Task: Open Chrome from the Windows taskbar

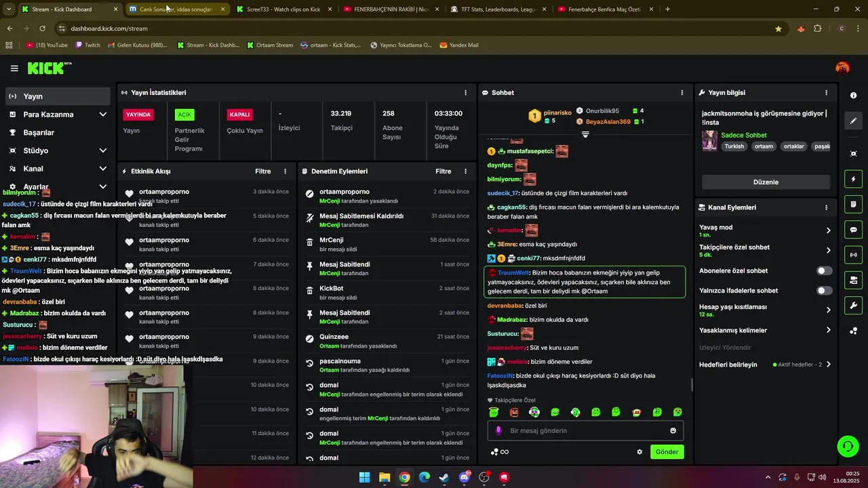Action: (404, 477)
